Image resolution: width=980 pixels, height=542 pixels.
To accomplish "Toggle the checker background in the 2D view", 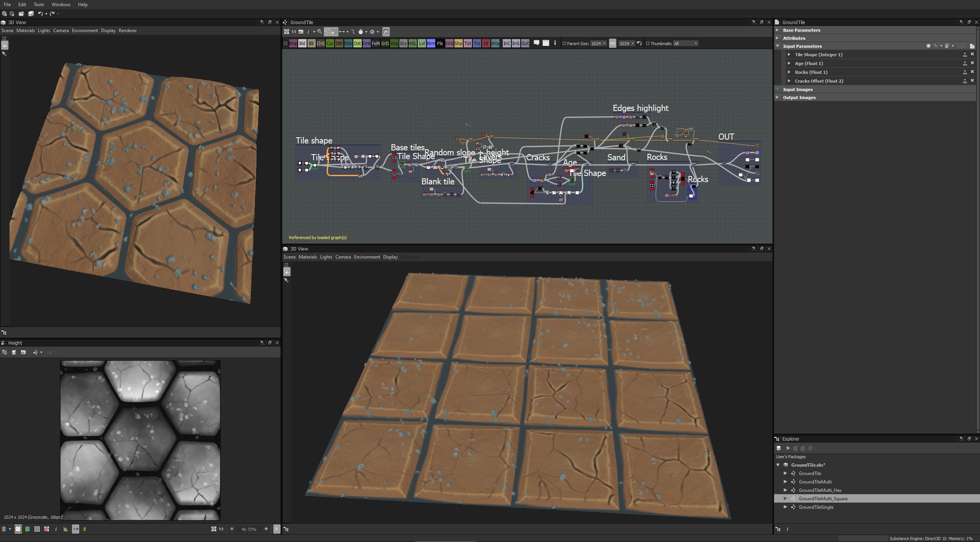I will coord(18,529).
